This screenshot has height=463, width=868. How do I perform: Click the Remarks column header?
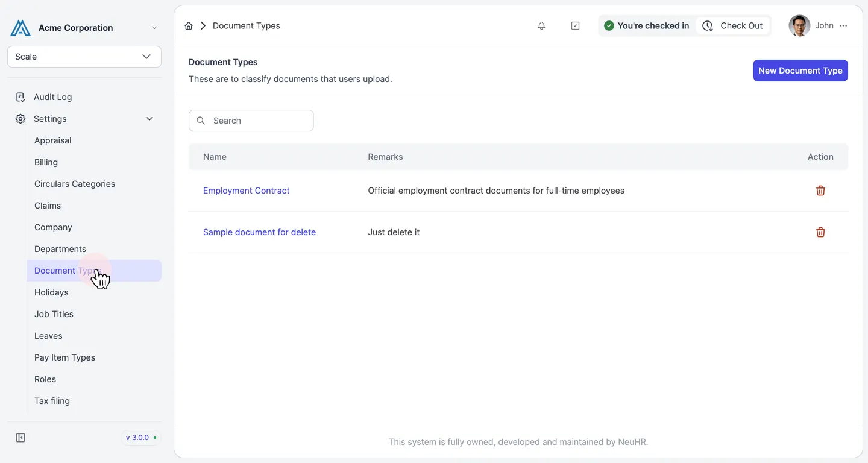385,157
